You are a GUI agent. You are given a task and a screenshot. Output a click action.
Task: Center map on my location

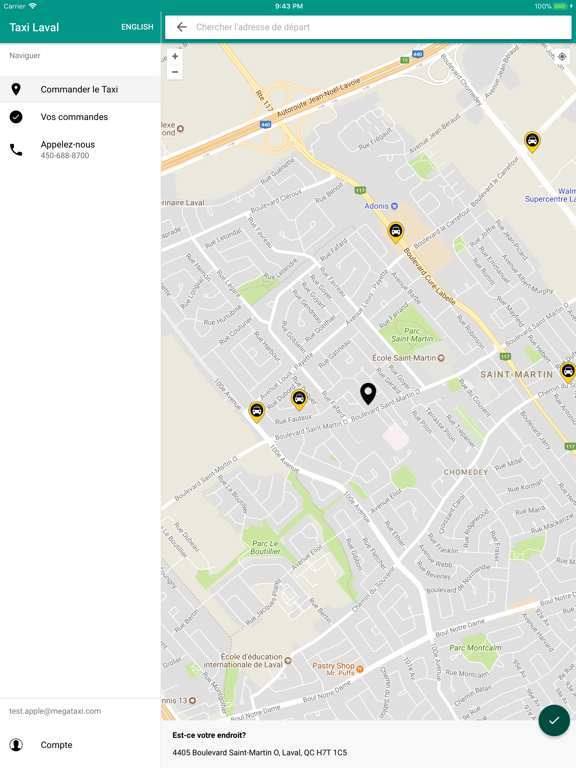tap(562, 56)
